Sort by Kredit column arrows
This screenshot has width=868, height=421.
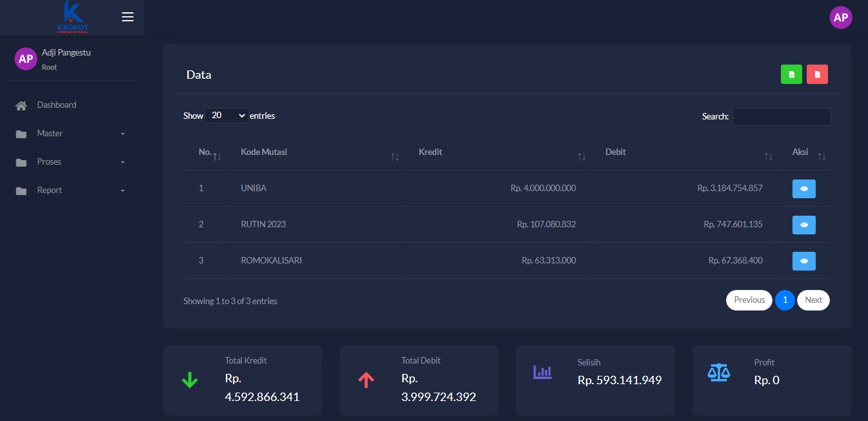581,157
